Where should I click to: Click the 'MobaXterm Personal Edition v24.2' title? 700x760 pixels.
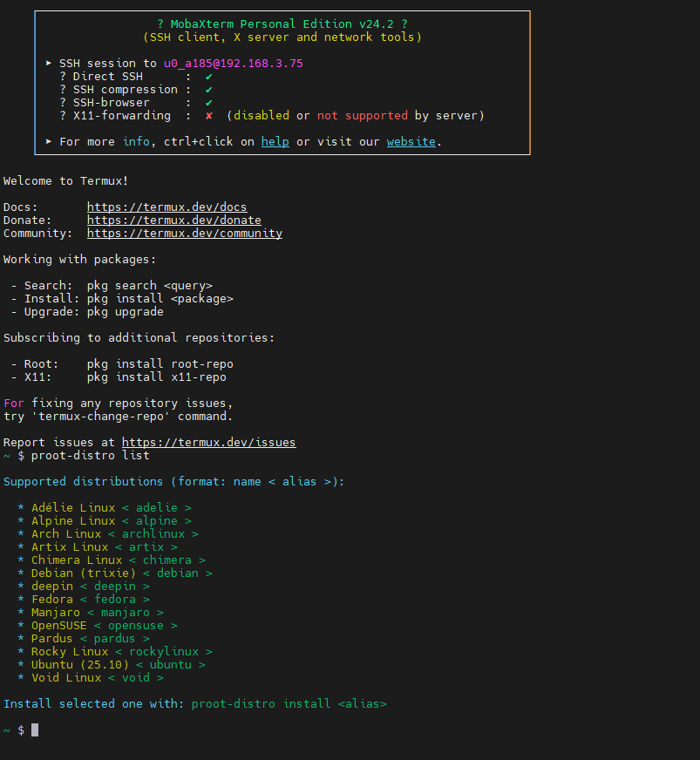(x=282, y=24)
